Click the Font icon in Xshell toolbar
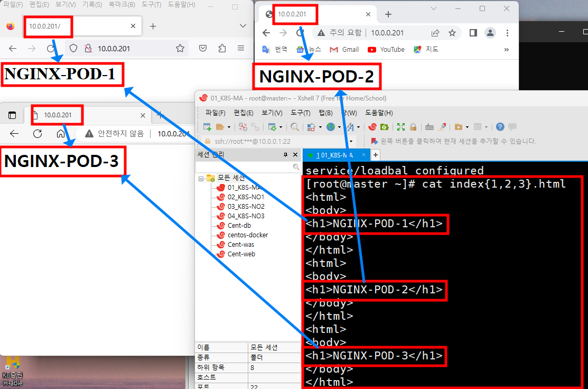The width and height of the screenshot is (588, 389). coord(350,127)
